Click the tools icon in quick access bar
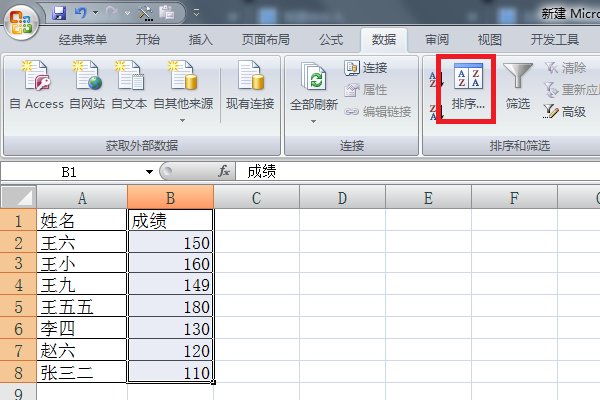Image resolution: width=600 pixels, height=400 pixels. (x=145, y=13)
